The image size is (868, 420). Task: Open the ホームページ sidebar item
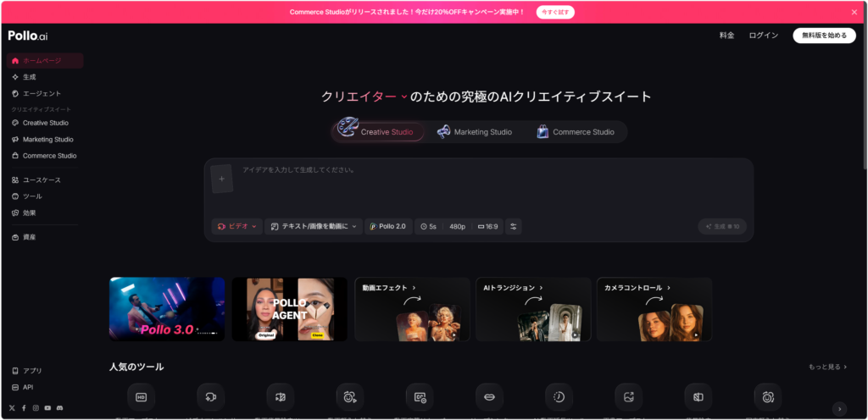[45, 61]
